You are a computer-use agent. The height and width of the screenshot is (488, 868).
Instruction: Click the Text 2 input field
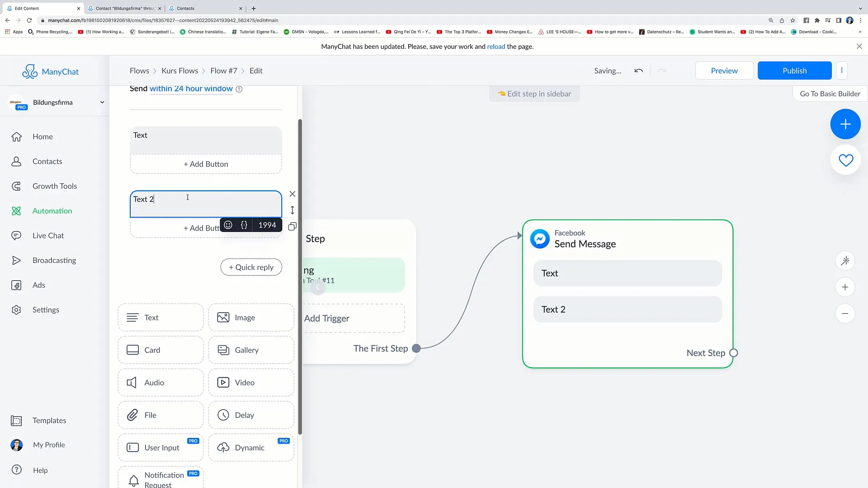coord(206,204)
